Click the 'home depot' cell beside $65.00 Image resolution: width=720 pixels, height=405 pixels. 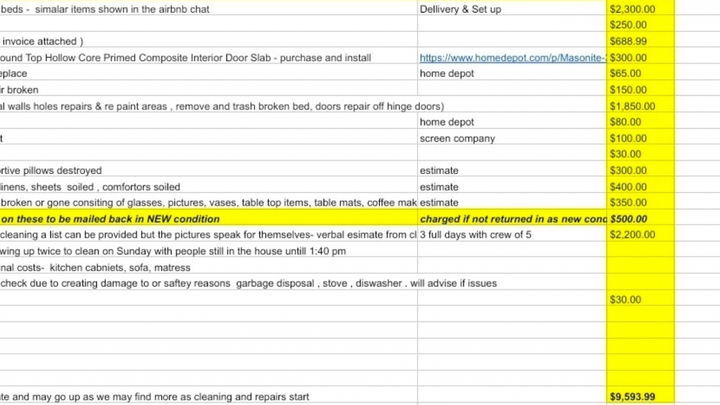[512, 73]
